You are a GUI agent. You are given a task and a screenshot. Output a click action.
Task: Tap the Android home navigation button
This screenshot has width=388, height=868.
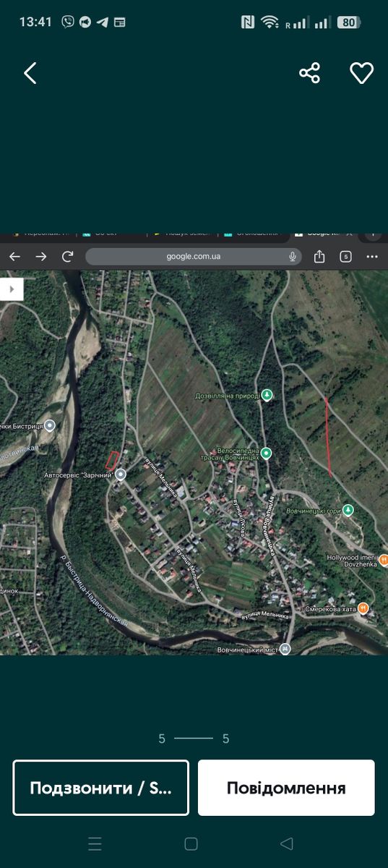tap(191, 843)
